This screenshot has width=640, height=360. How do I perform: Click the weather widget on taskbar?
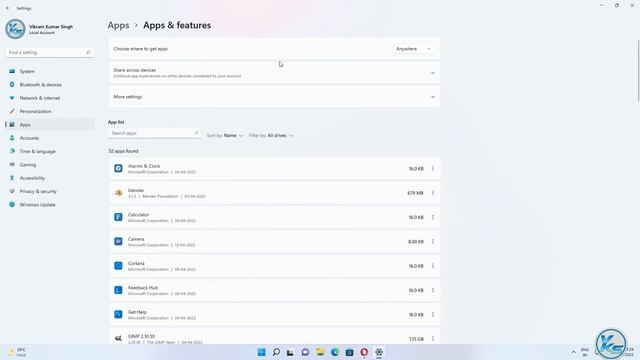pyautogui.click(x=17, y=352)
